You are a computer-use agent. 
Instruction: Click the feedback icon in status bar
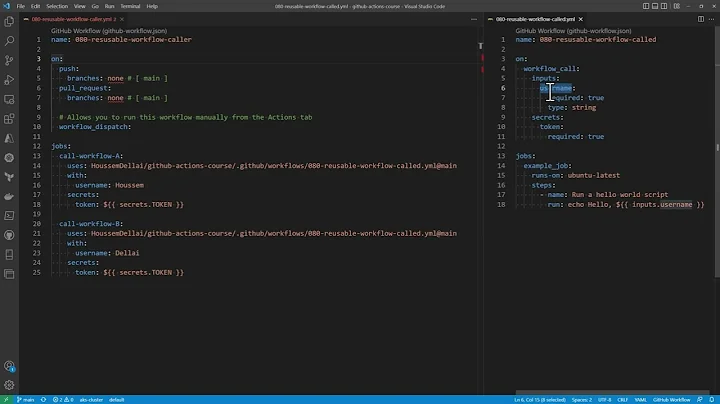click(699, 400)
